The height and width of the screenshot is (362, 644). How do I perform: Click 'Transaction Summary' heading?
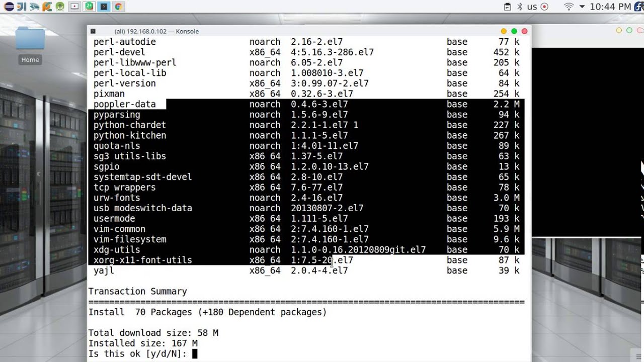137,292
